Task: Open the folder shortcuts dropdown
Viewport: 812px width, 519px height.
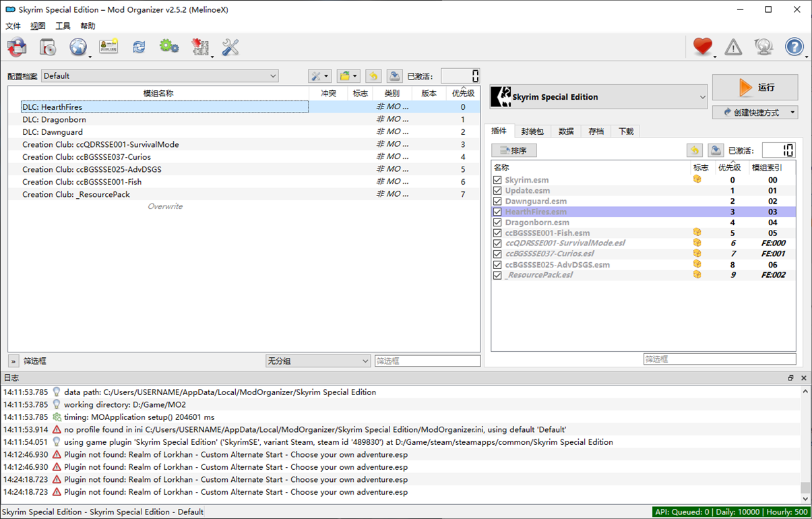Action: 348,76
